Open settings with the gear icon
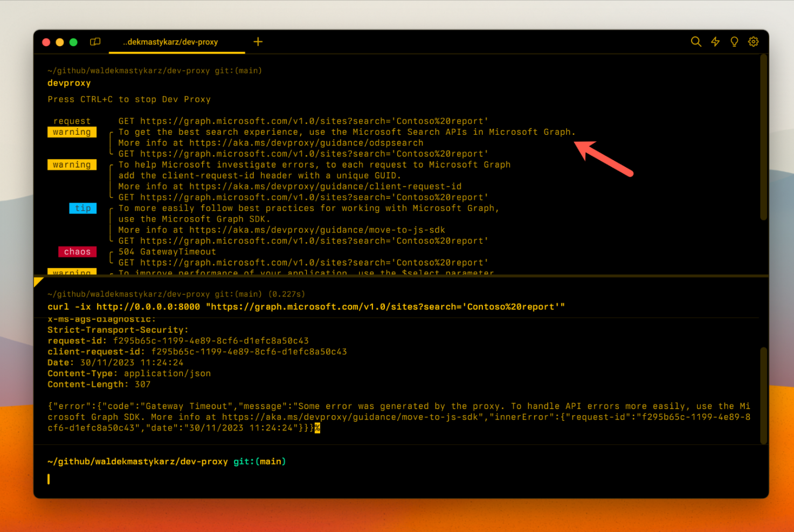The height and width of the screenshot is (532, 794). point(753,42)
